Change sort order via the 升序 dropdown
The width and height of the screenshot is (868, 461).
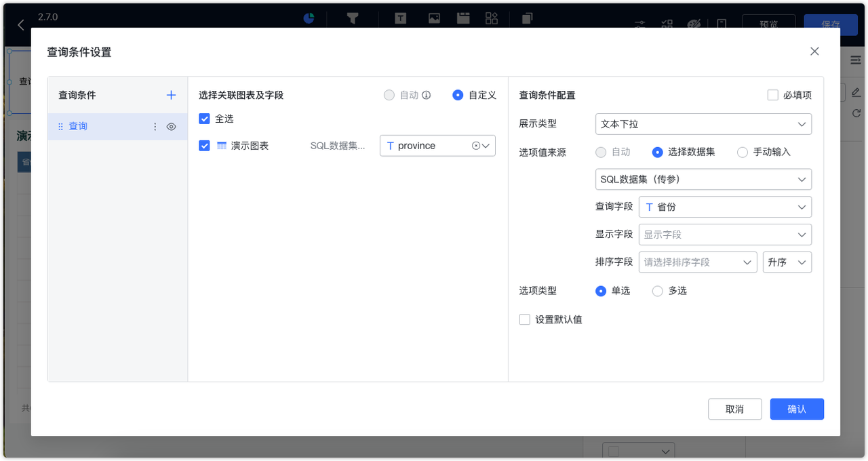click(787, 262)
